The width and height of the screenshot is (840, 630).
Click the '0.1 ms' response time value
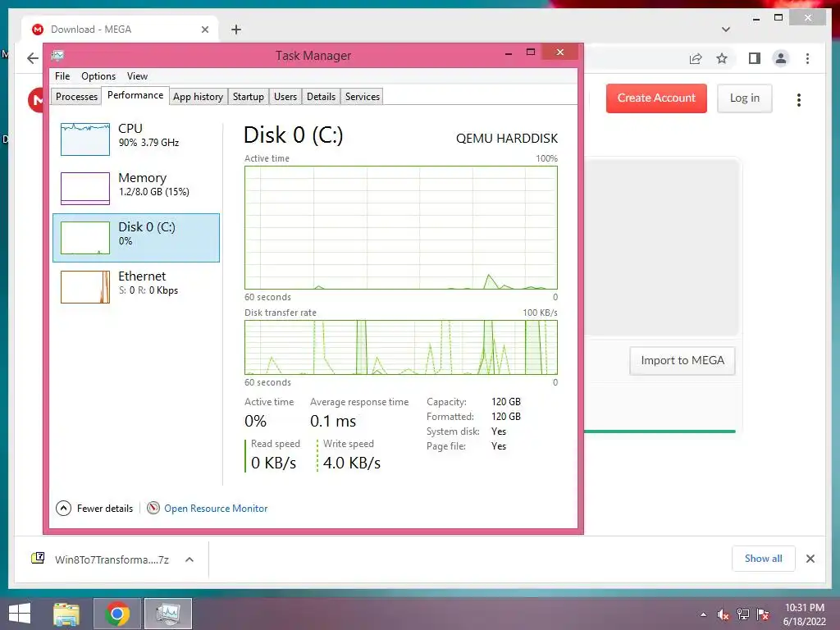(x=333, y=421)
